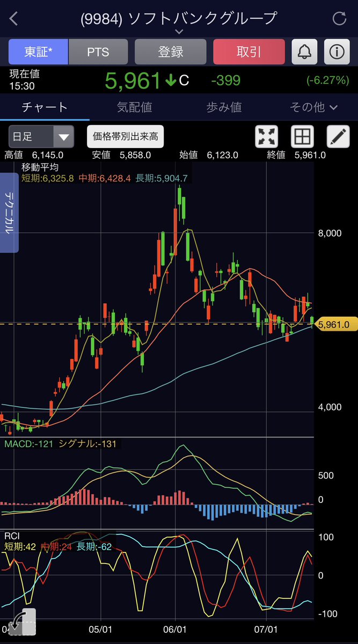Tap the -6.27% change percentage
The image size is (358, 644).
(x=328, y=80)
